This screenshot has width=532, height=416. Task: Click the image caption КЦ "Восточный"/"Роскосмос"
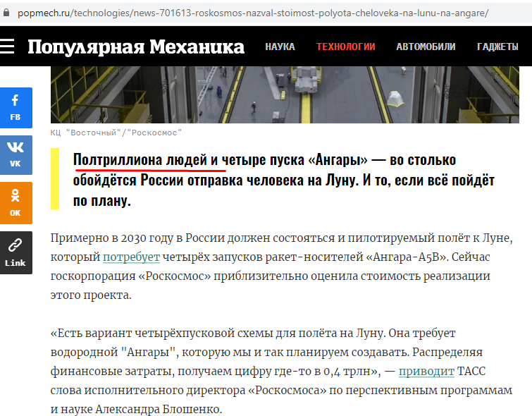116,132
